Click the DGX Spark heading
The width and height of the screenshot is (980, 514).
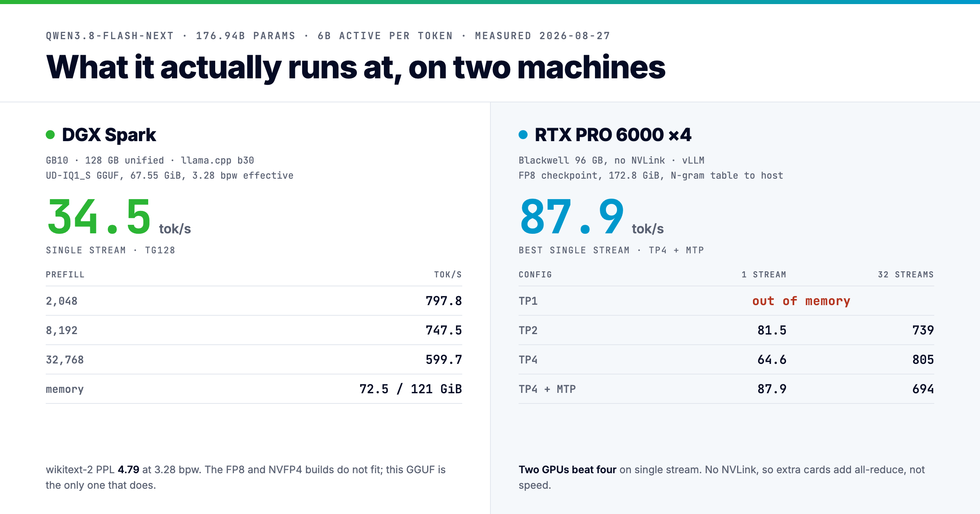click(x=109, y=135)
